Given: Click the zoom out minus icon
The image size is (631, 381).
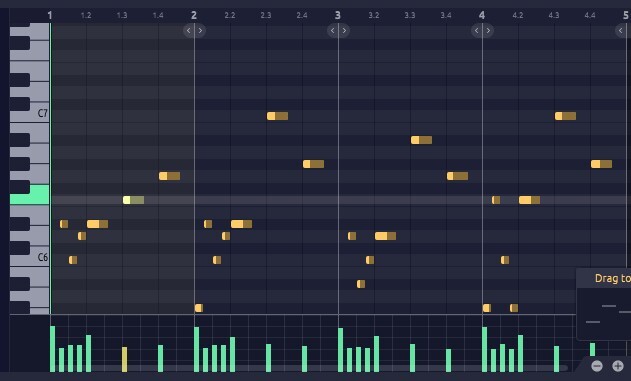Looking at the screenshot, I should 597,366.
